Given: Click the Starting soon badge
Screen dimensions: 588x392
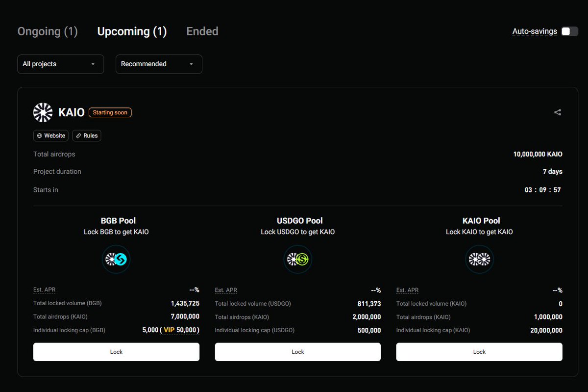Looking at the screenshot, I should coord(110,112).
